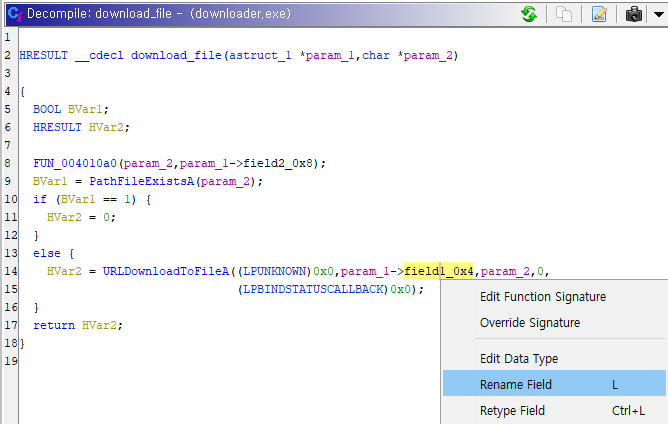Click LPBINDSTATUSCALLBACK cast on line 15
The height and width of the screenshot is (424, 668).
point(313,289)
